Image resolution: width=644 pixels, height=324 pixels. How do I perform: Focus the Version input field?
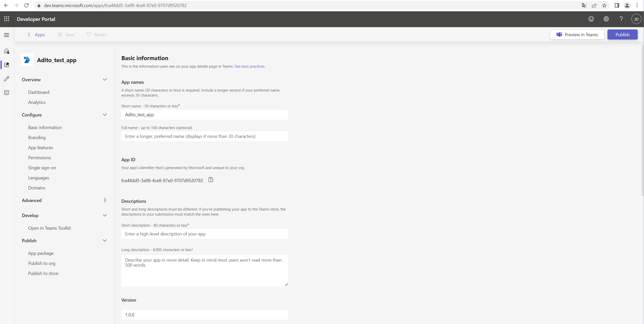205,315
